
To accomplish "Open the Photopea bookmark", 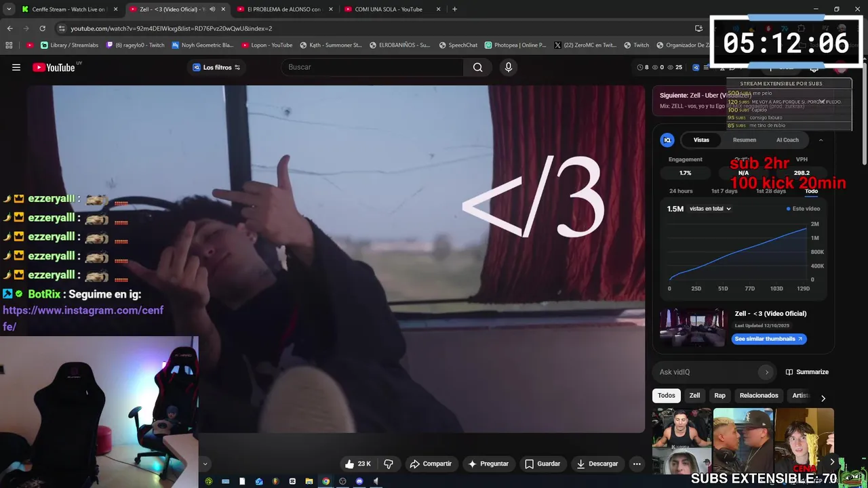I will pyautogui.click(x=515, y=45).
